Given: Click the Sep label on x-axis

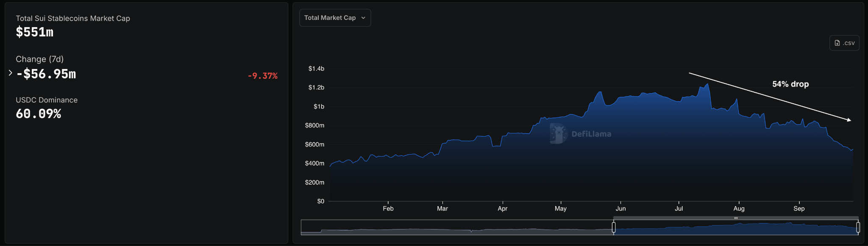Looking at the screenshot, I should pyautogui.click(x=799, y=208).
